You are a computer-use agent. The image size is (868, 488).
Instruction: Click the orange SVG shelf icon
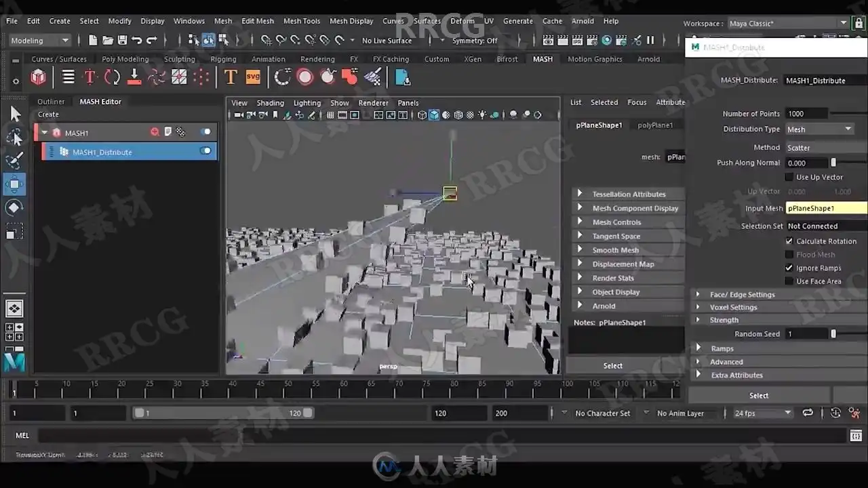(x=253, y=77)
